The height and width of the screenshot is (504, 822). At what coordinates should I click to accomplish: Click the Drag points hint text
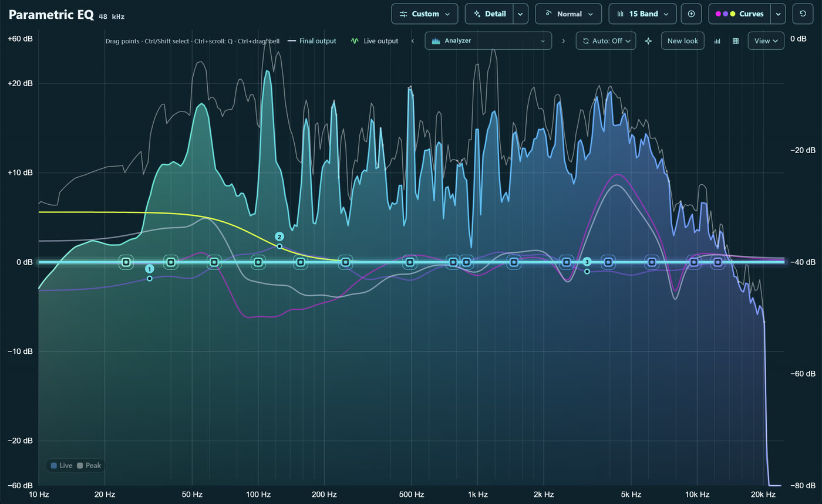(193, 41)
